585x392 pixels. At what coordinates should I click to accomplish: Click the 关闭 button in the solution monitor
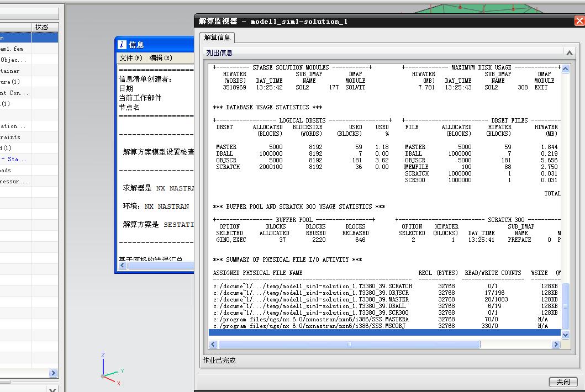563,382
